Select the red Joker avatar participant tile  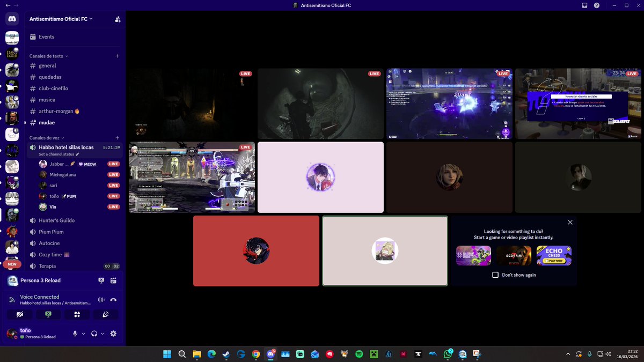[x=256, y=250]
